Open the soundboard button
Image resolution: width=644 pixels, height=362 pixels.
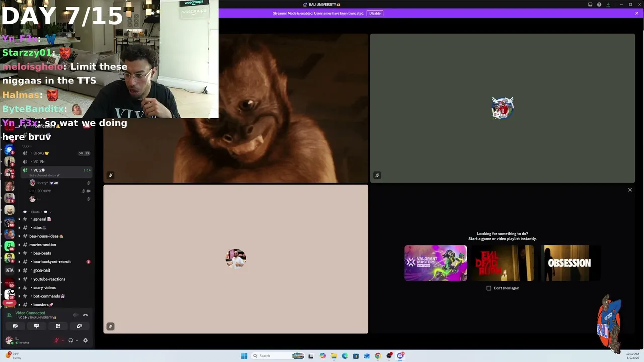79,326
